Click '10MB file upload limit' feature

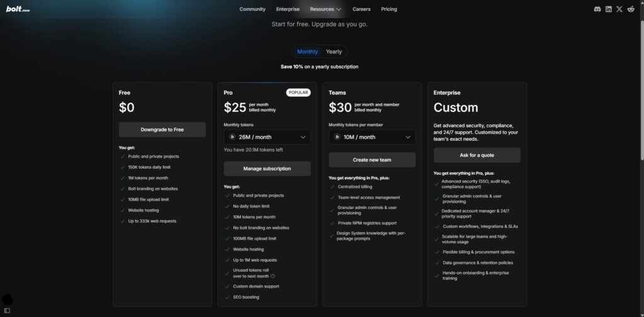coord(148,199)
